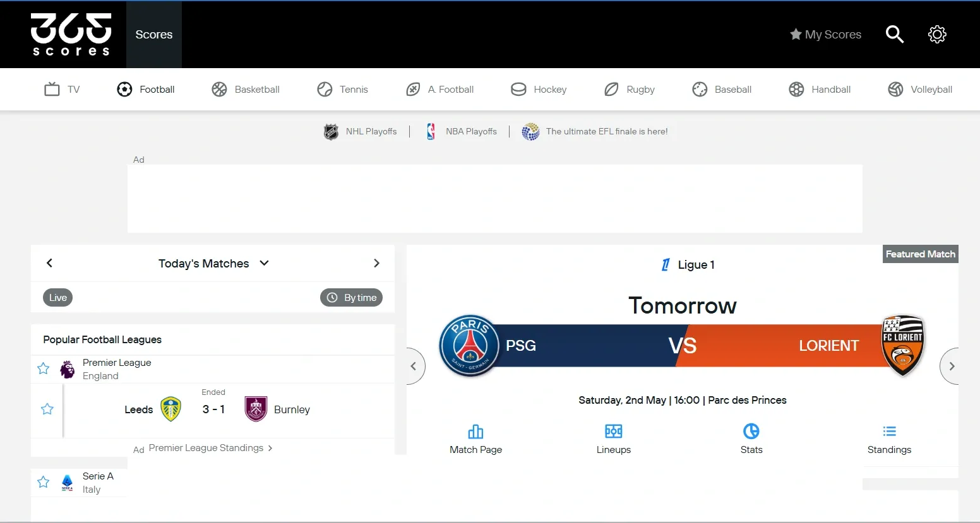The width and height of the screenshot is (980, 523).
Task: Click the Hockey puck icon
Action: tap(518, 89)
